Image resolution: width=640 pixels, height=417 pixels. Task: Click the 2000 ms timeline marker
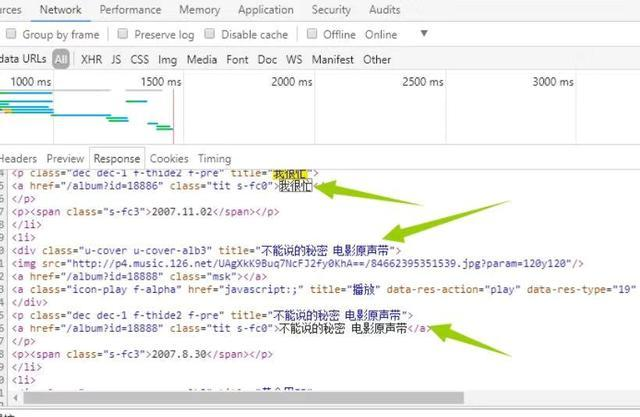coord(292,82)
